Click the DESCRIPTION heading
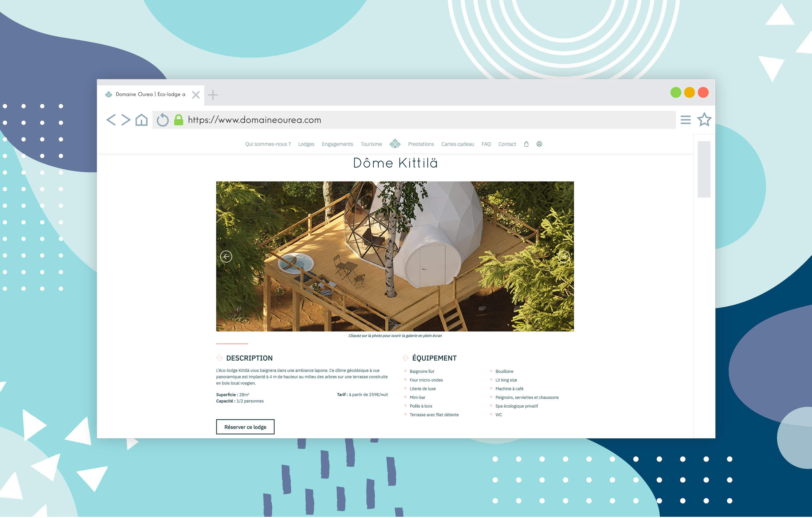This screenshot has height=518, width=812. point(249,359)
